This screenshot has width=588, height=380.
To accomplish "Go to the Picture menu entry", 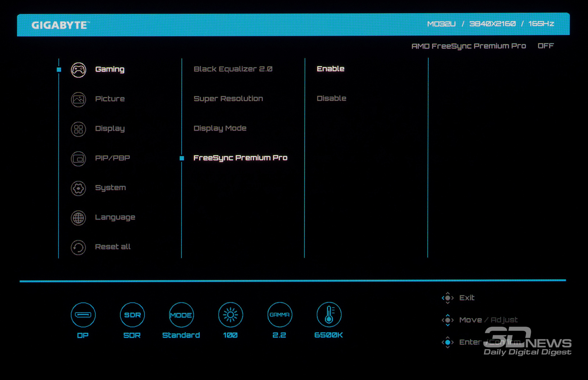I will point(110,99).
